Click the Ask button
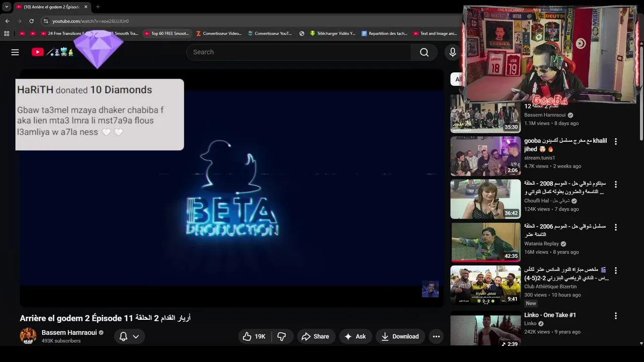This screenshot has height=362, width=644. pyautogui.click(x=355, y=336)
